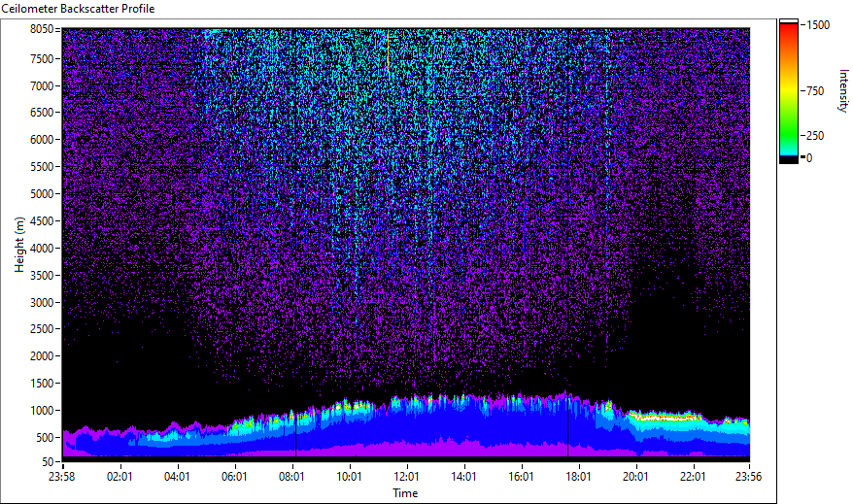This screenshot has width=853, height=504.
Task: Click the 50 height axis tick label
Action: [48, 462]
